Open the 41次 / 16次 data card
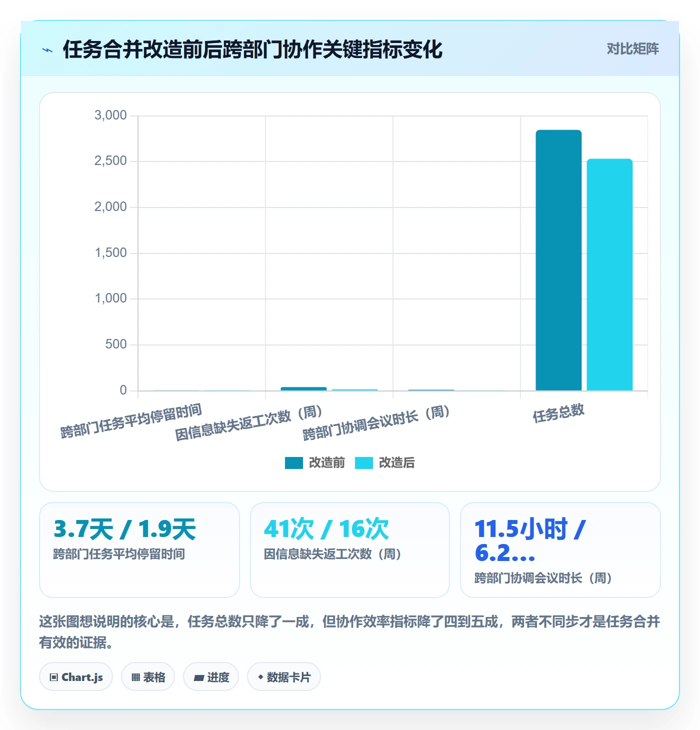Image resolution: width=700 pixels, height=730 pixels. pos(350,550)
